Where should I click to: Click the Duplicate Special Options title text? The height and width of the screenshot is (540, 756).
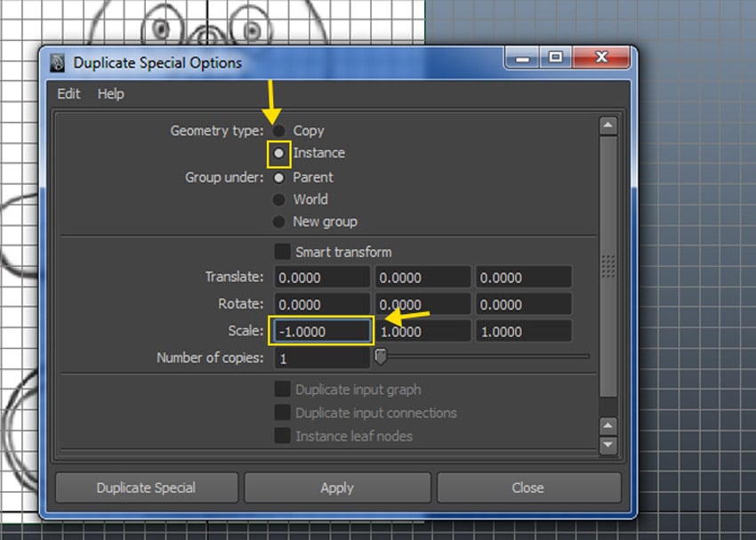tap(157, 62)
